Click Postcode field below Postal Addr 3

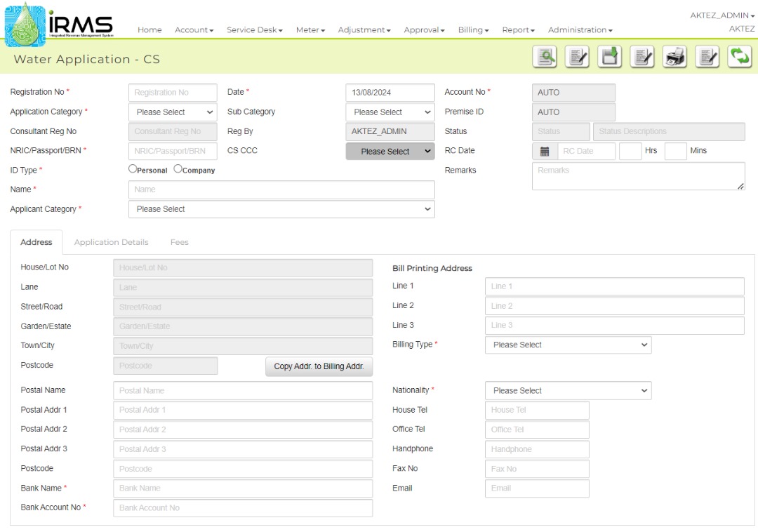(x=243, y=469)
